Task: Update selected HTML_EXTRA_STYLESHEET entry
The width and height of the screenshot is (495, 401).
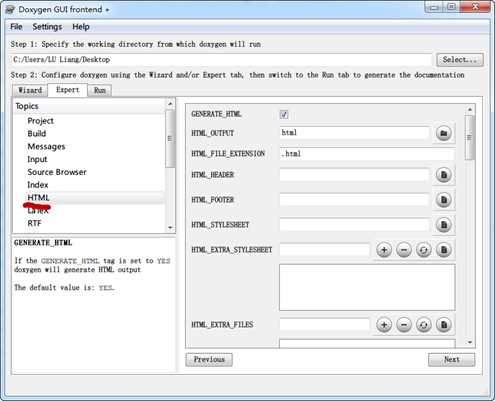Action: pos(424,250)
